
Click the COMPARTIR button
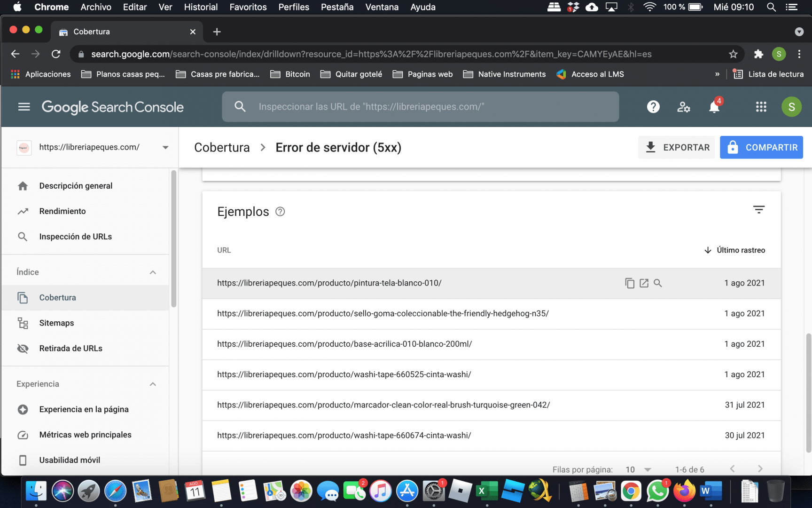click(761, 147)
